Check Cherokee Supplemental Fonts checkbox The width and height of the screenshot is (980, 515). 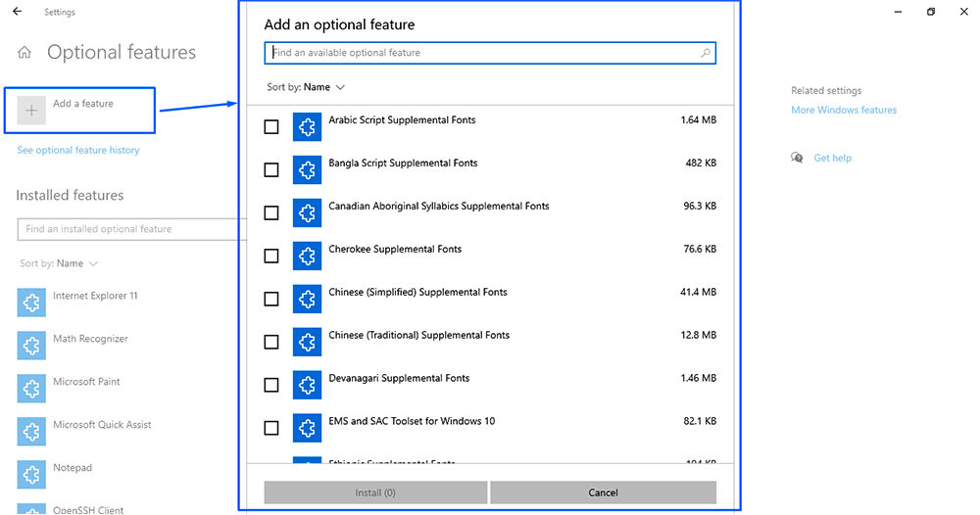271,256
